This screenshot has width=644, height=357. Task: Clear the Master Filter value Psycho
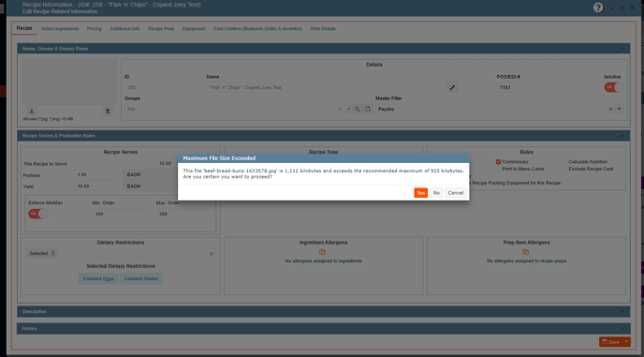pyautogui.click(x=610, y=109)
